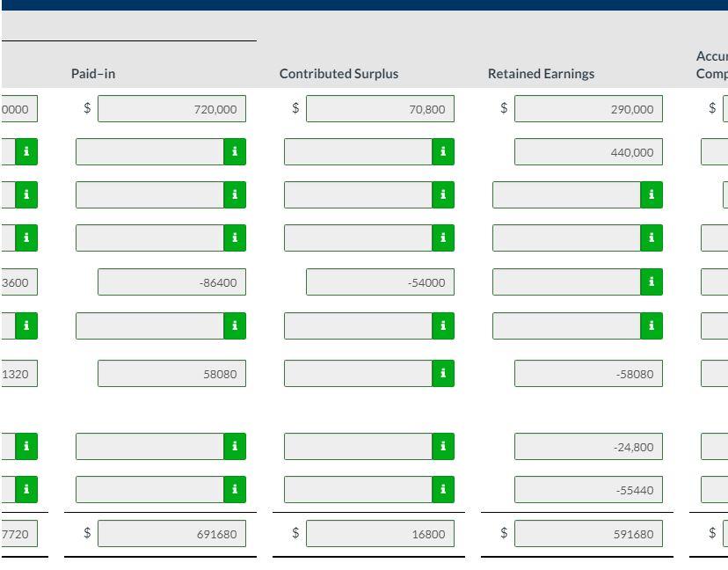Show Paid-in info icon in -55440 row
728x570 pixels.
tap(235, 489)
